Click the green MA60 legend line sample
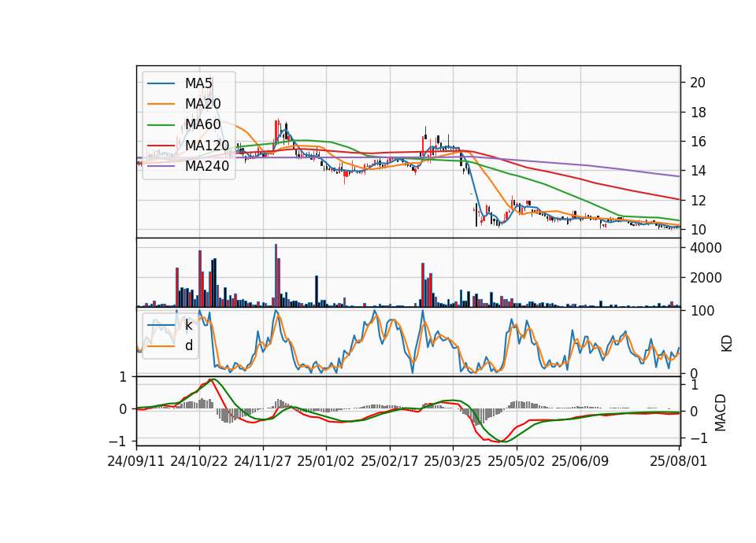The width and height of the screenshot is (756, 543). tap(161, 125)
